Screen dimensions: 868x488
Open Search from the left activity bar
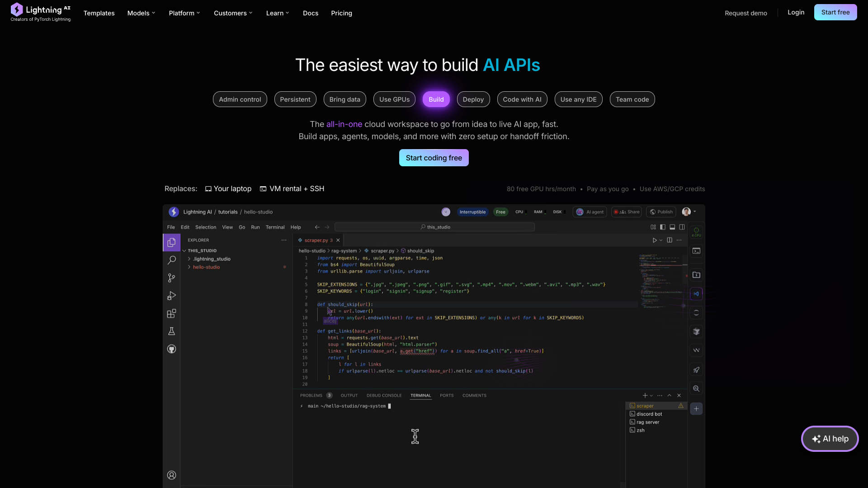click(172, 260)
